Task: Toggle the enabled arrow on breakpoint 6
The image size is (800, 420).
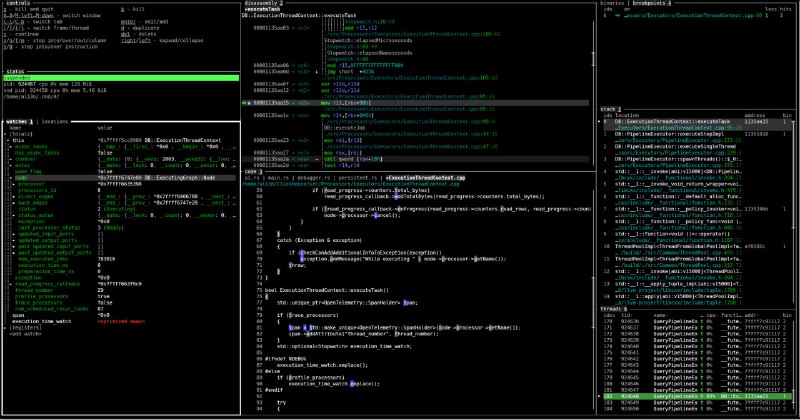Action: click(618, 15)
